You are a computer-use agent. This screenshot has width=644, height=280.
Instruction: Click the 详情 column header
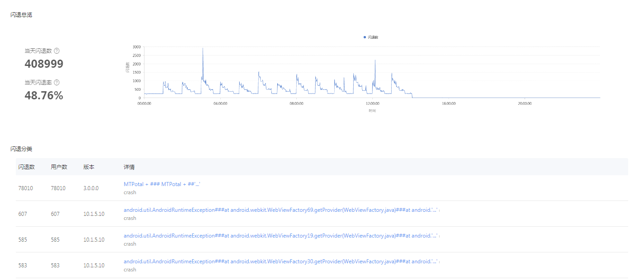[x=129, y=167]
